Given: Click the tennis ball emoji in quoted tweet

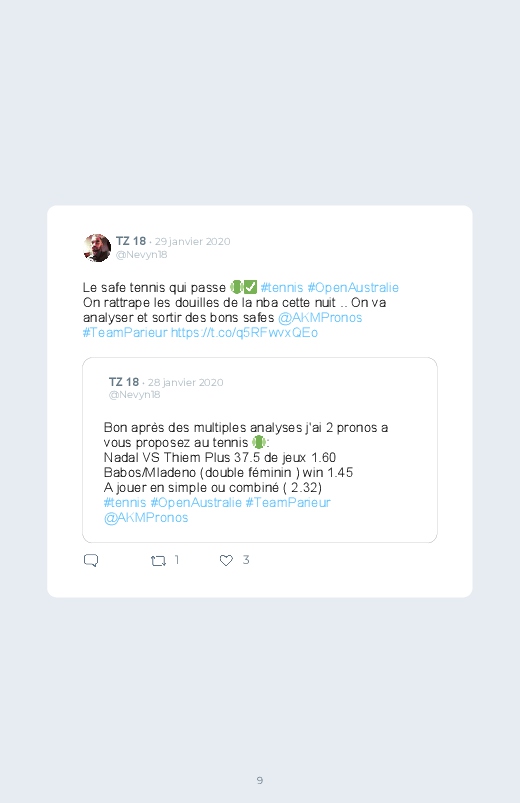Looking at the screenshot, I should click(x=259, y=442).
